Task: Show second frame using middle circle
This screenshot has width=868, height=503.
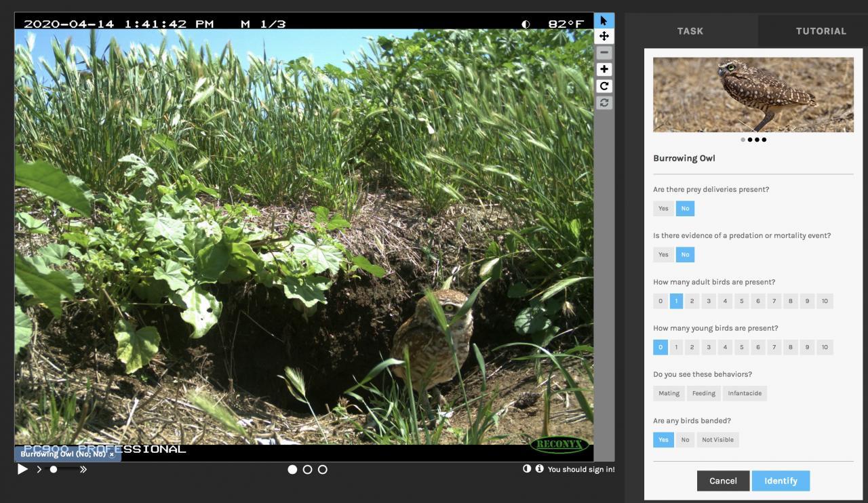Action: 307,469
